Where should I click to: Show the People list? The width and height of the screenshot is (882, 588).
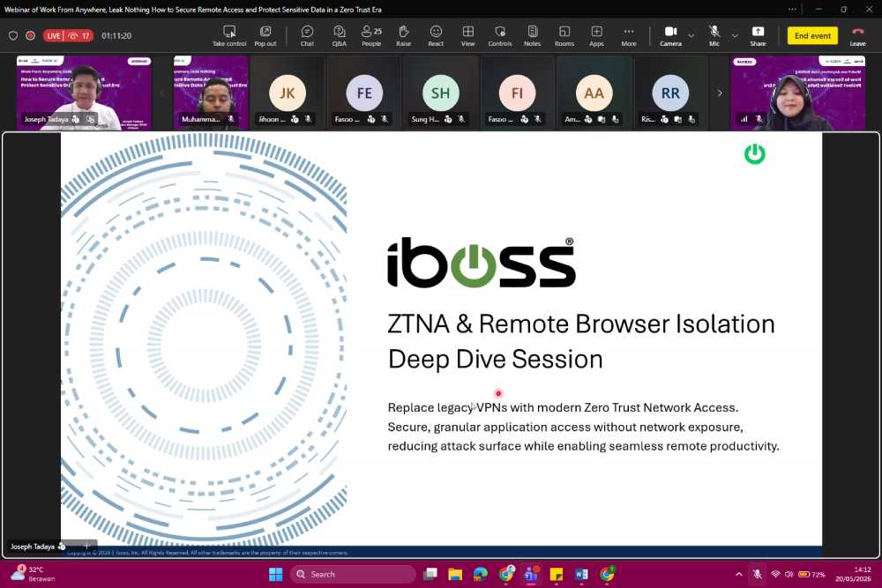pos(371,36)
